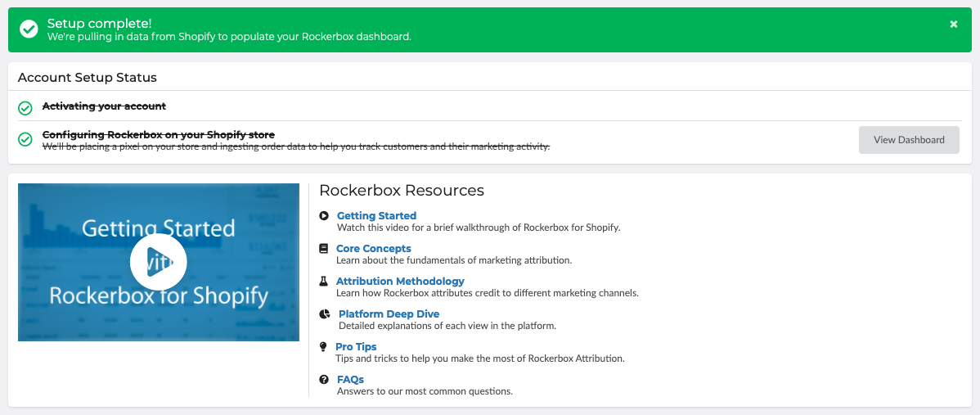Dismiss the Setup complete banner

click(x=954, y=25)
